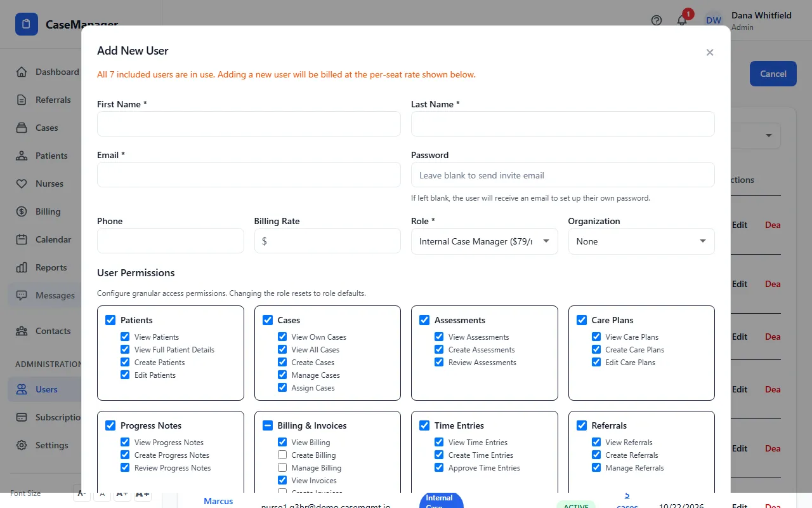Toggle the Billing & Invoices group checkbox

[x=268, y=425]
